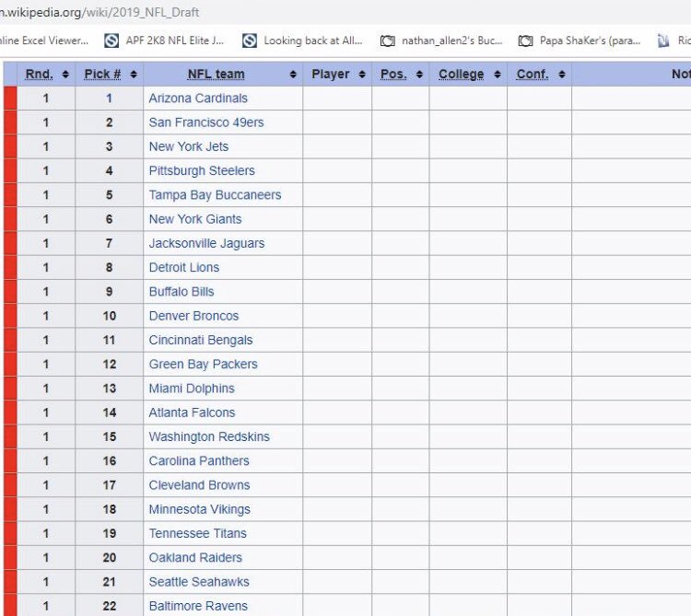This screenshot has height=616, width=691.
Task: Sort table by Pick # column arrows
Action: (134, 75)
